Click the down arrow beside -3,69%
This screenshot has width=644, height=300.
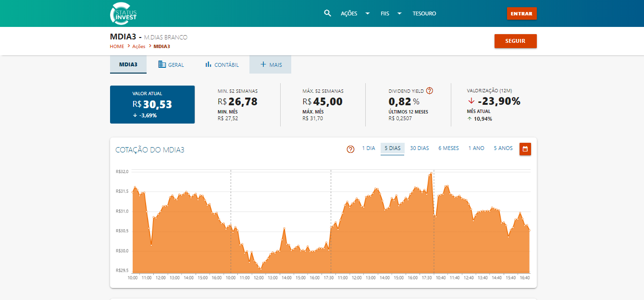click(x=135, y=115)
